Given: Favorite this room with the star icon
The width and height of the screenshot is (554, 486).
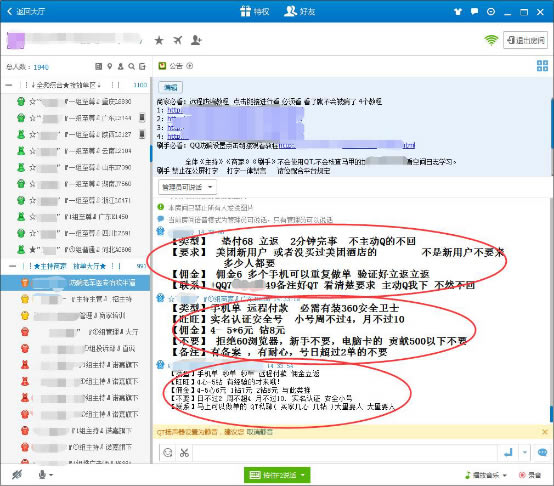Looking at the screenshot, I should click(159, 40).
